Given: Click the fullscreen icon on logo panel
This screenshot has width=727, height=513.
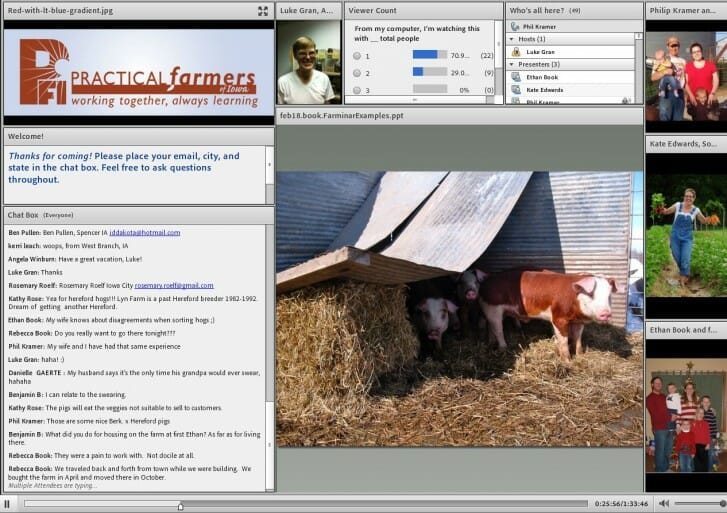Looking at the screenshot, I should point(262,11).
